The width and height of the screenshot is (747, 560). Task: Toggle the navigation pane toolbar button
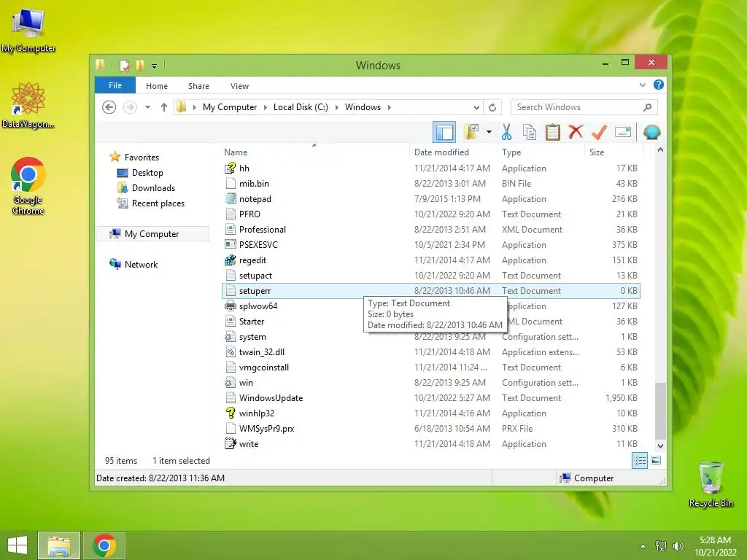pyautogui.click(x=444, y=132)
